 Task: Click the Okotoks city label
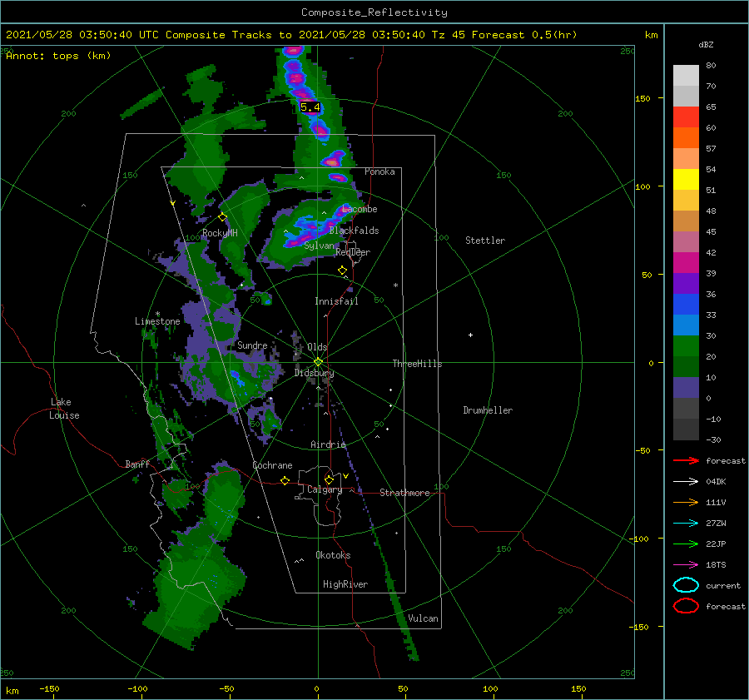333,555
